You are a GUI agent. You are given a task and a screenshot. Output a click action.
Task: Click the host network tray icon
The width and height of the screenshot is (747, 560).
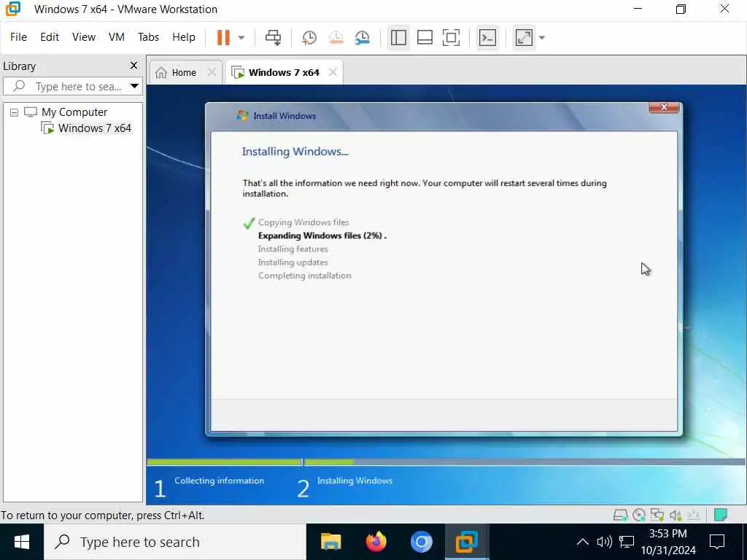click(x=627, y=542)
